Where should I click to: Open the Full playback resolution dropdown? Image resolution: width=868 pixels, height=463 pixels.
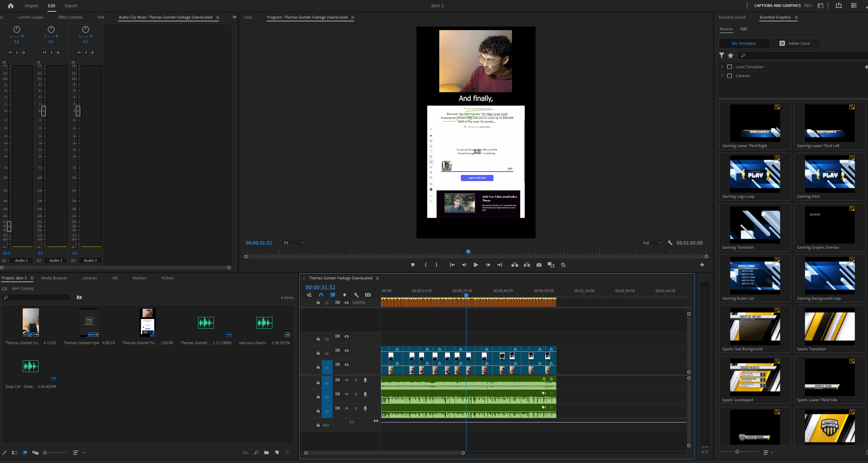point(652,243)
